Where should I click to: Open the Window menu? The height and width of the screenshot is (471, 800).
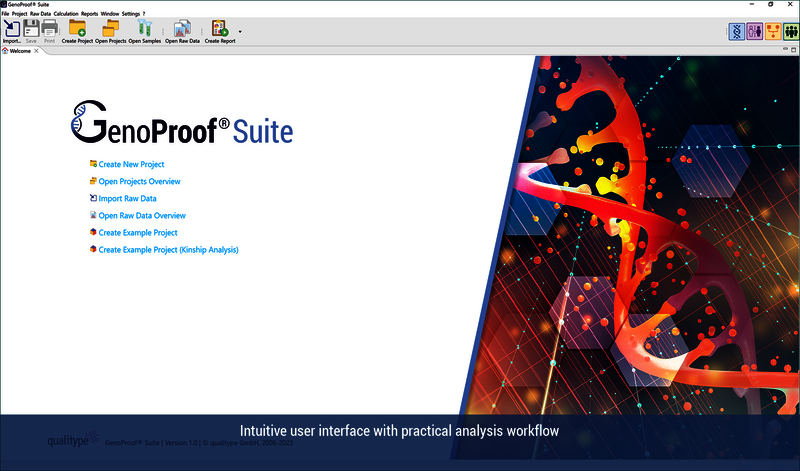click(x=110, y=14)
